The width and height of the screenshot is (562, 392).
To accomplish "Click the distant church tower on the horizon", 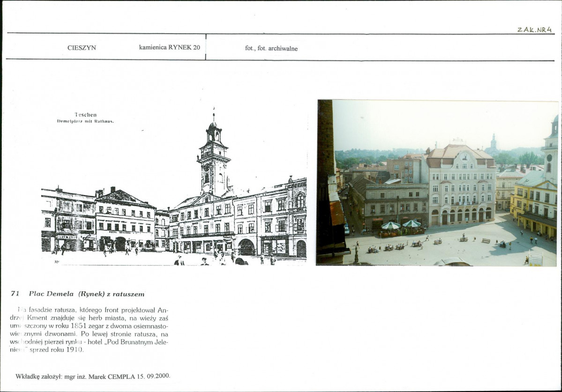I will (x=494, y=143).
